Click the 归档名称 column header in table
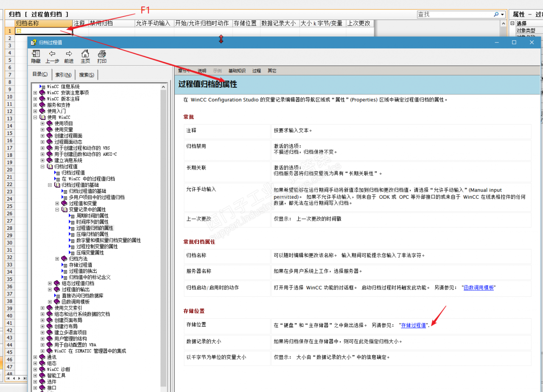The image size is (543, 392). click(x=44, y=23)
